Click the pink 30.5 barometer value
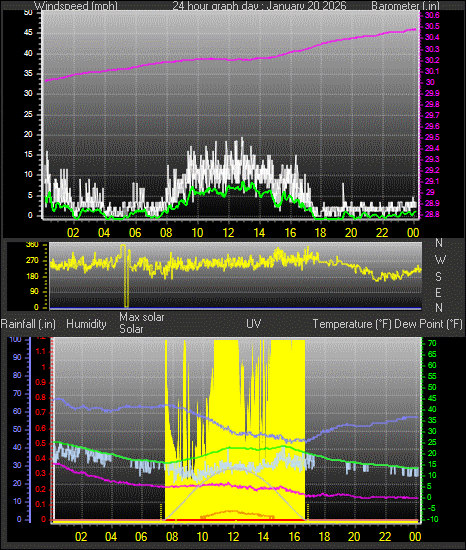Viewport: 466px width, 550px height. (432, 27)
